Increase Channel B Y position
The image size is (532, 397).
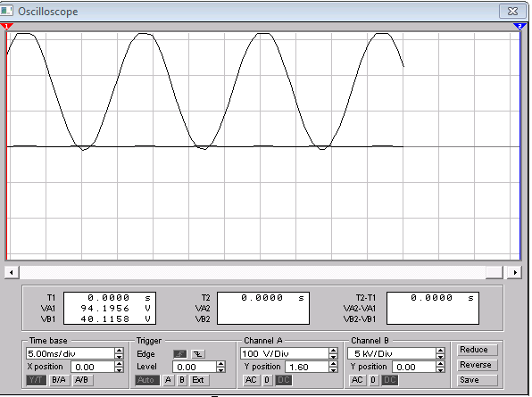pos(440,364)
